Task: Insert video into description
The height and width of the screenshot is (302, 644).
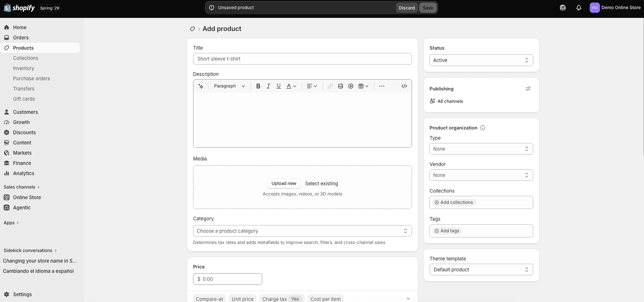Action: point(351,86)
